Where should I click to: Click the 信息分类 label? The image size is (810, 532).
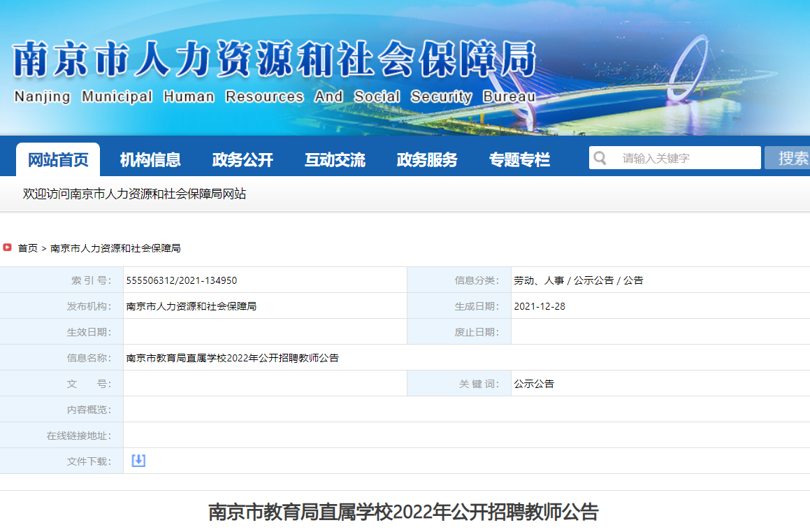(x=477, y=280)
